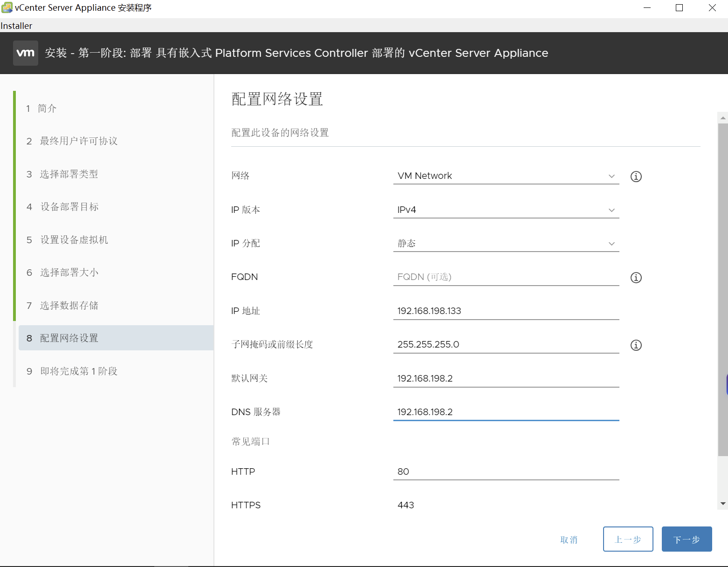Image resolution: width=728 pixels, height=567 pixels.
Task: Click the VMware vm logo in the header
Action: pos(26,53)
